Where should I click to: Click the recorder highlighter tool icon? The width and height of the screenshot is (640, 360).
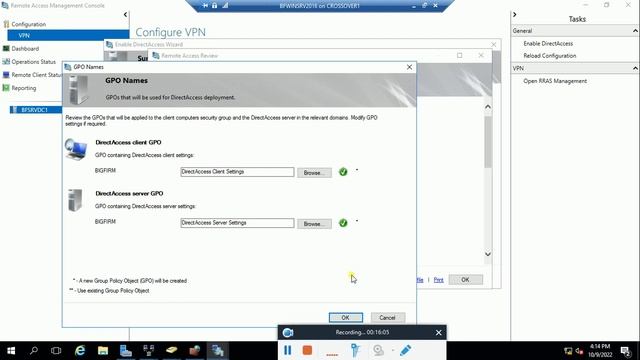(x=355, y=350)
